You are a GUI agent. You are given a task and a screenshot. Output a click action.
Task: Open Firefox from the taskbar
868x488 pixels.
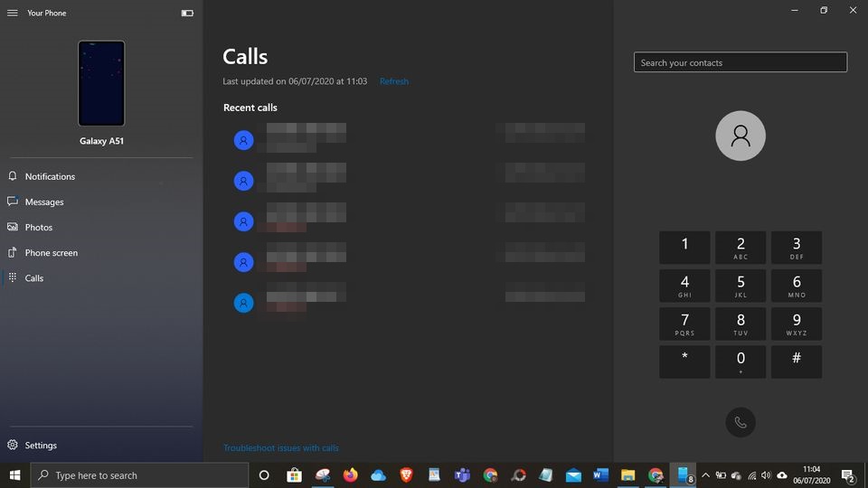(350, 475)
